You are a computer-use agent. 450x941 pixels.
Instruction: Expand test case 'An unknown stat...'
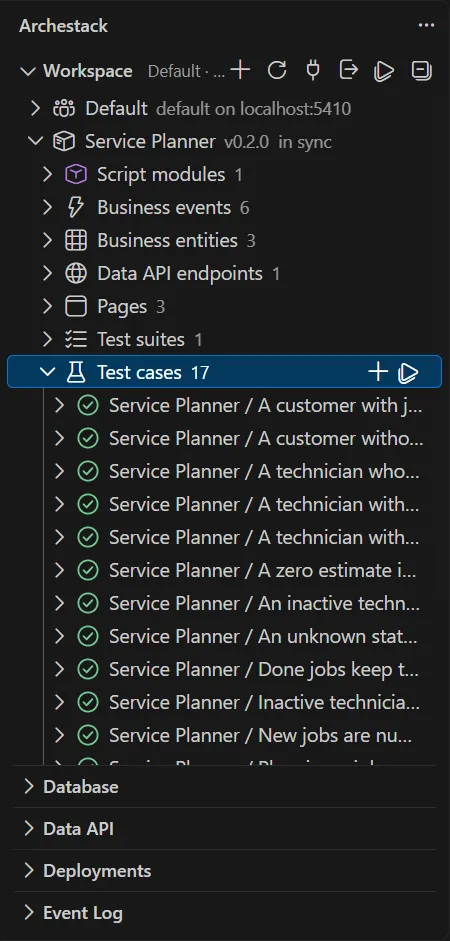[59, 636]
